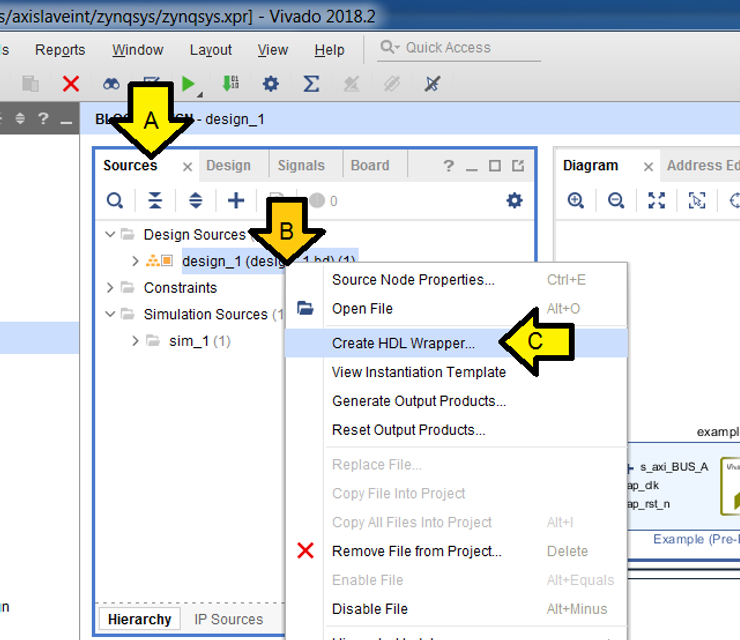Screen dimensions: 740x640
Task: Click the binoculars find icon
Action: coord(111,84)
